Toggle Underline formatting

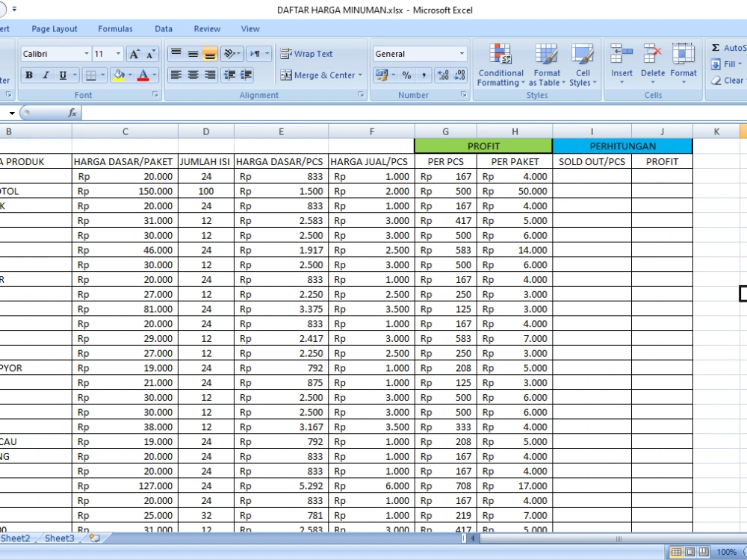(63, 75)
